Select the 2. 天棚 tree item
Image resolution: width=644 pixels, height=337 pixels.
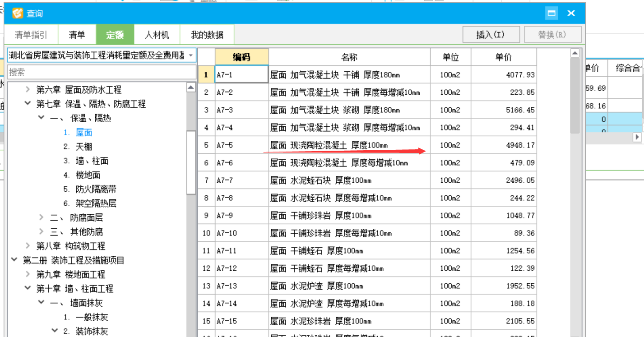[78, 147]
